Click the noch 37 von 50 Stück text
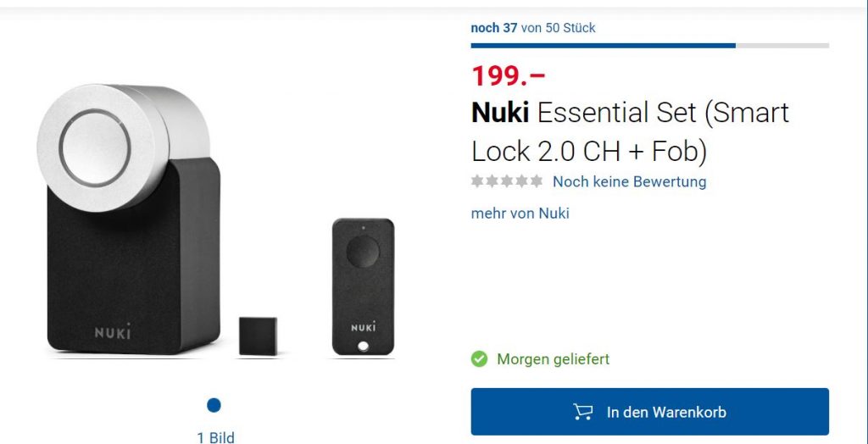868x444 pixels. (532, 28)
